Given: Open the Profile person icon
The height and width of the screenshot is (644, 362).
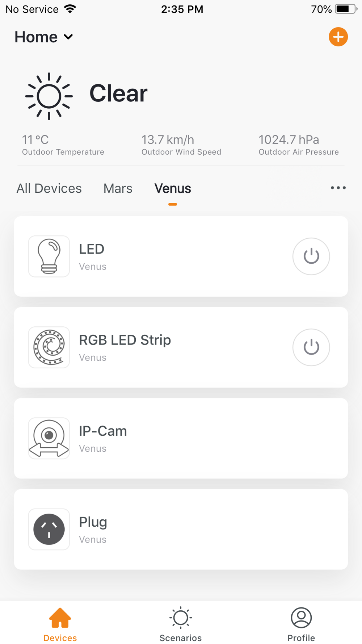Looking at the screenshot, I should pos(301,618).
